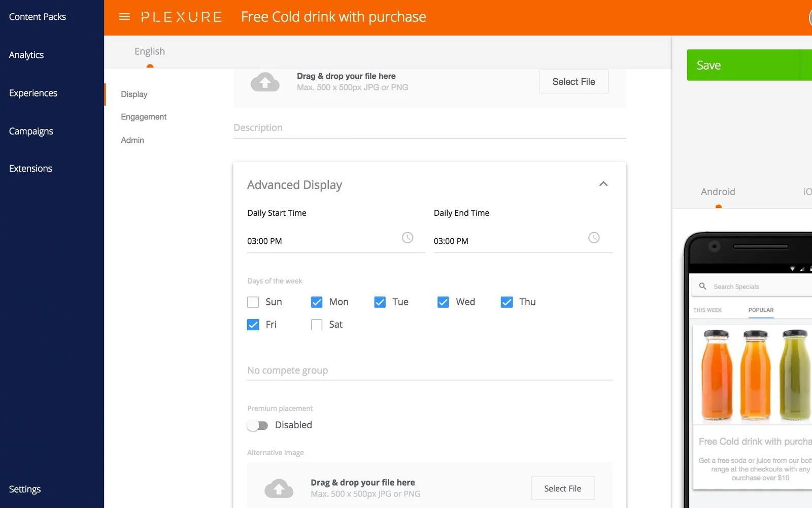Click THIS WEEK tab in phone preview
Image resolution: width=812 pixels, height=508 pixels.
point(707,310)
